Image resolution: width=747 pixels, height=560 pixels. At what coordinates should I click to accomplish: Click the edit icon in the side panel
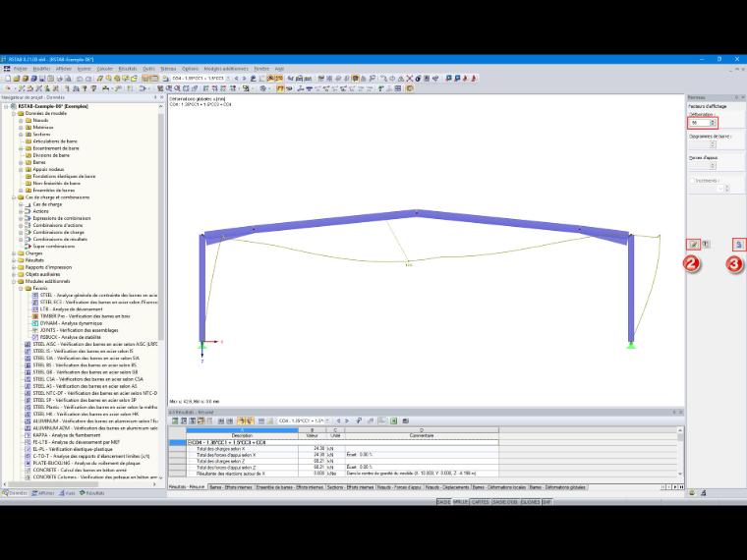(x=694, y=245)
